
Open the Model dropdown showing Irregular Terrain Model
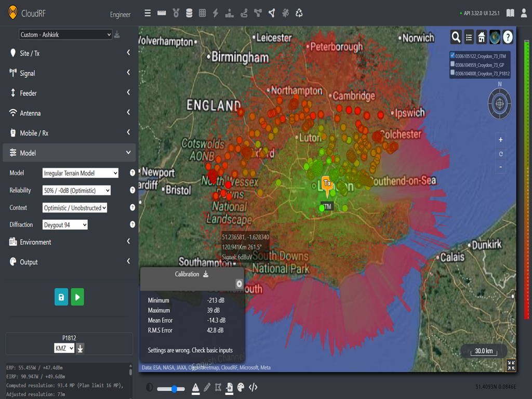coord(81,173)
